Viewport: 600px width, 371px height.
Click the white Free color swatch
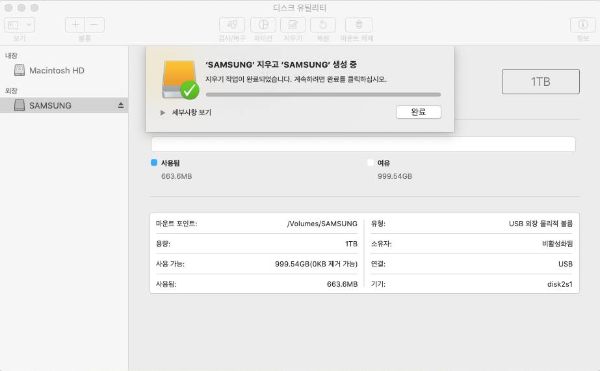pos(370,163)
